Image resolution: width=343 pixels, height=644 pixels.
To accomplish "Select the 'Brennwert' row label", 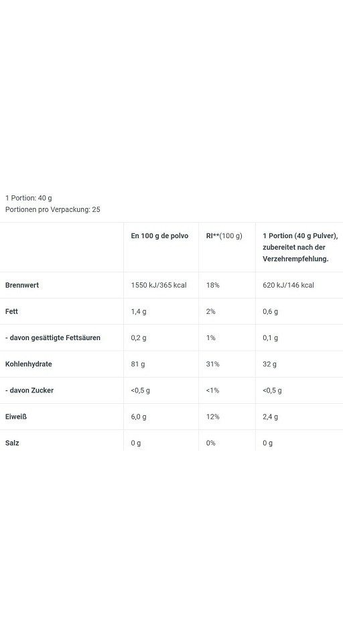I will (22, 285).
